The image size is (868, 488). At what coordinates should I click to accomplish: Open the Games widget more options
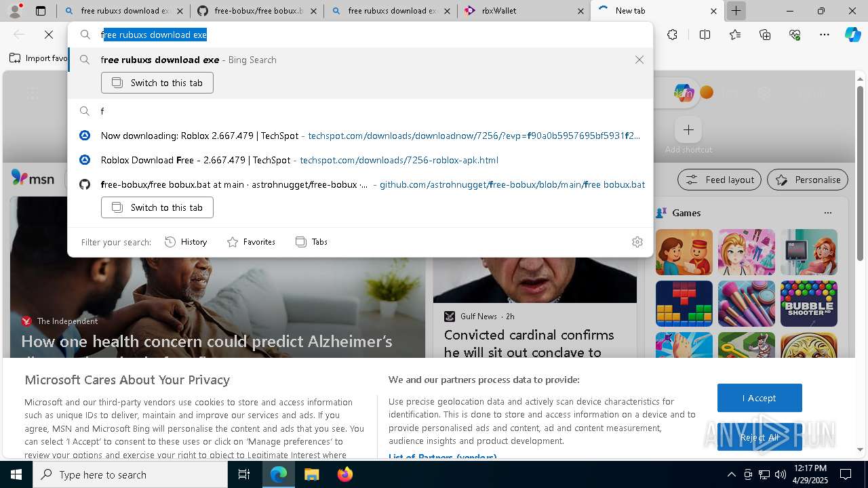tap(827, 213)
